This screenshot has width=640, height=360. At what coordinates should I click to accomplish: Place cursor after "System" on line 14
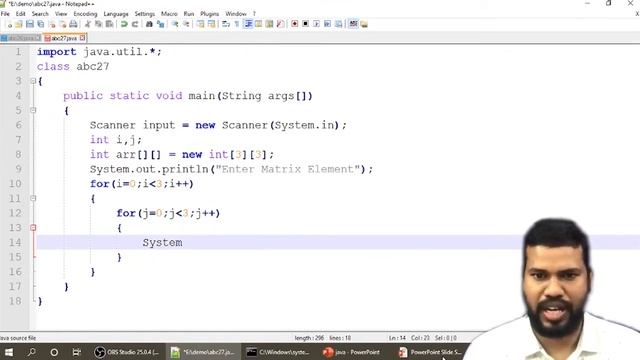point(183,242)
